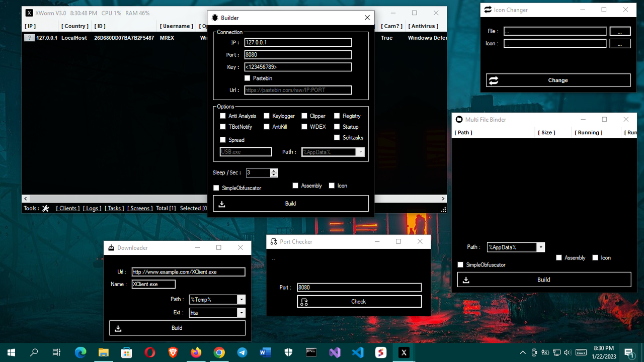The height and width of the screenshot is (362, 644).
Task: Click the download icon on Multi File Binder's Build
Action: 466,279
